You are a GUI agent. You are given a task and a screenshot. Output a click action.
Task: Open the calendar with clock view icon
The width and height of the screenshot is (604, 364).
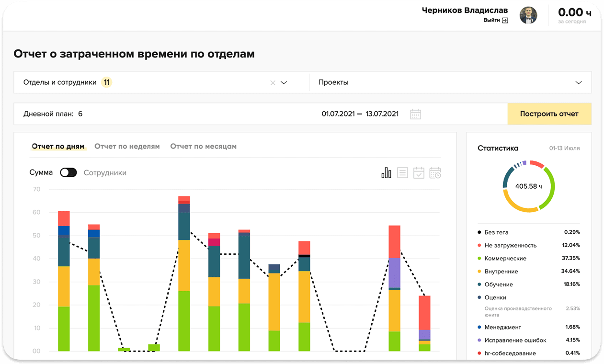[435, 173]
